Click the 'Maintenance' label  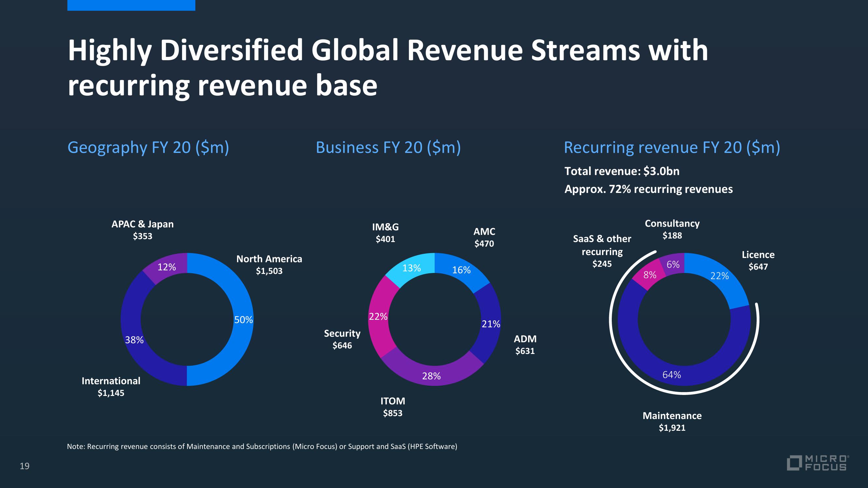click(x=672, y=415)
